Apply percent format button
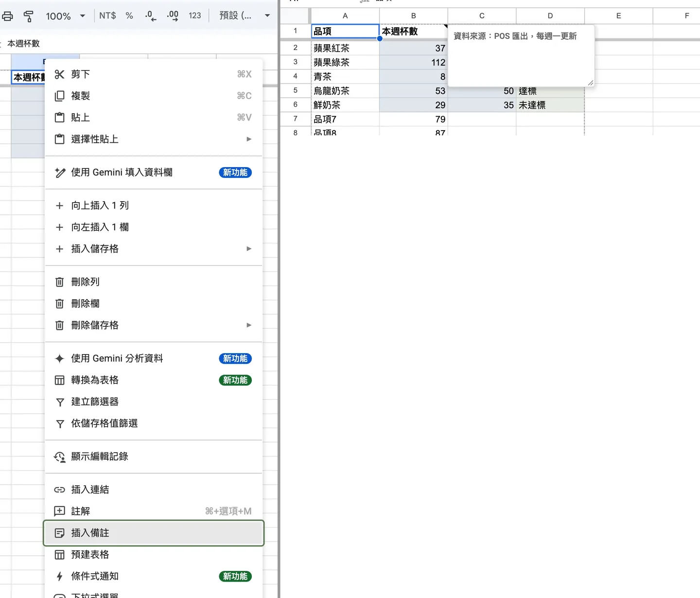 129,16
